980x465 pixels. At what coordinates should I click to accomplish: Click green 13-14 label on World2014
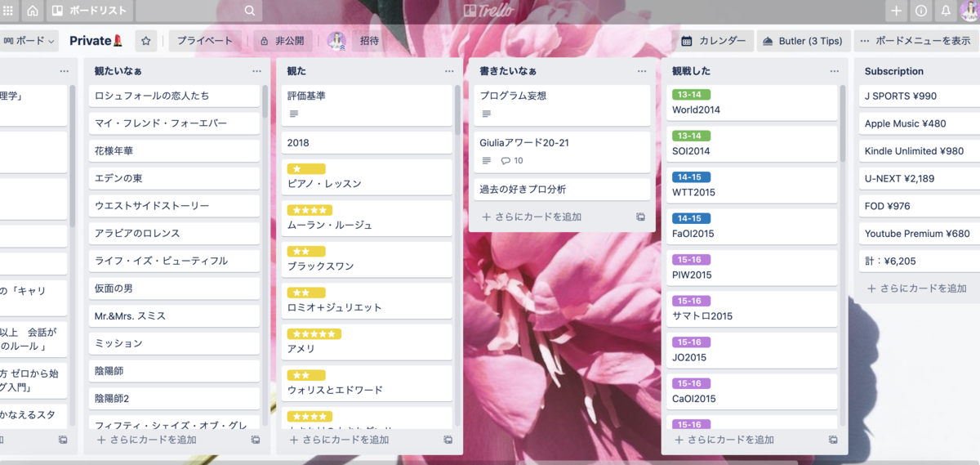coord(692,94)
